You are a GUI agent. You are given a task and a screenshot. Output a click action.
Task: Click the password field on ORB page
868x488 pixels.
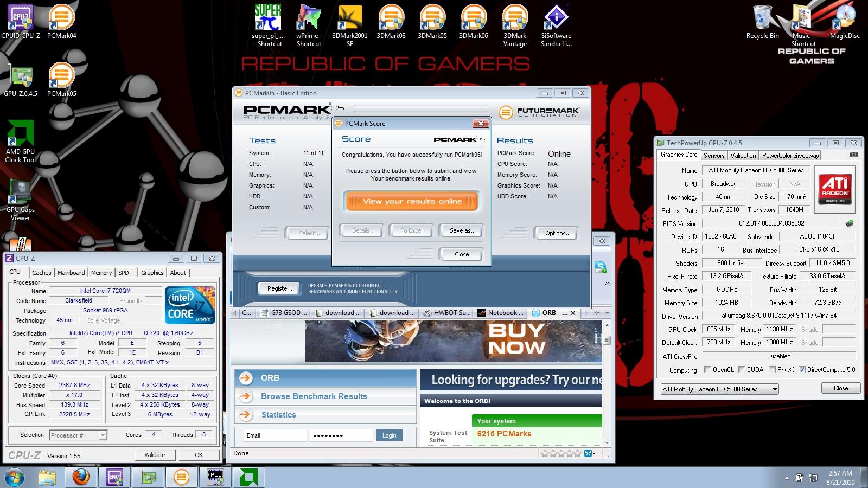coord(341,435)
